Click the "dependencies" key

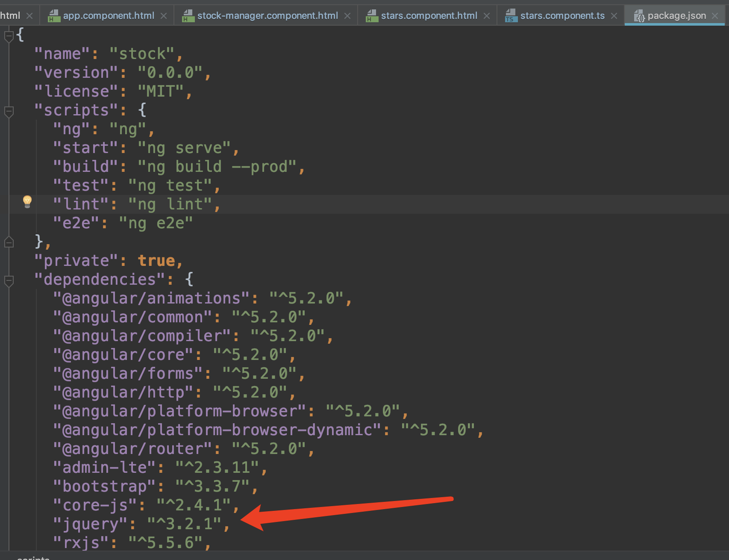coord(100,280)
